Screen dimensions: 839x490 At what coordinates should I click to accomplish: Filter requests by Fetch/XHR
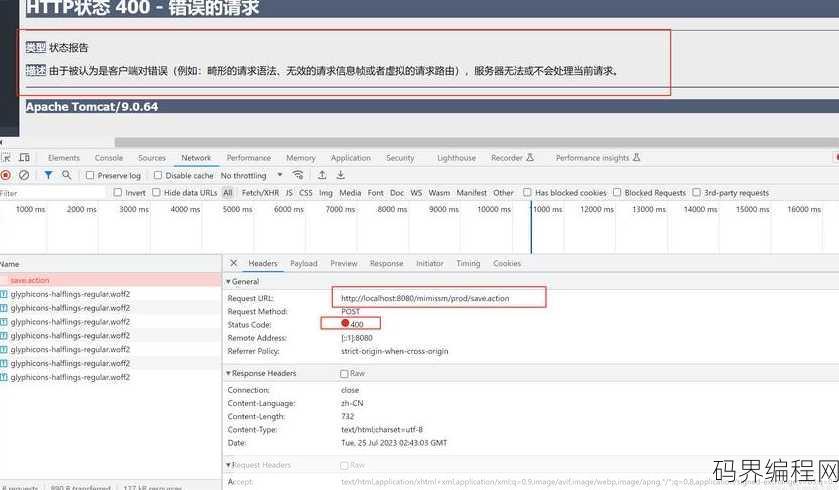(260, 193)
